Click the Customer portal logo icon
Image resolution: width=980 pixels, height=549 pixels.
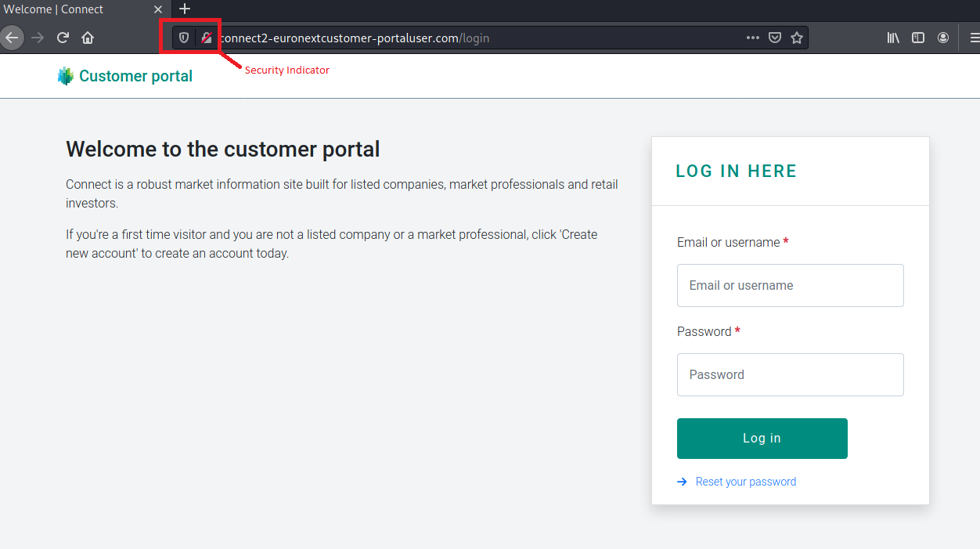(x=66, y=76)
